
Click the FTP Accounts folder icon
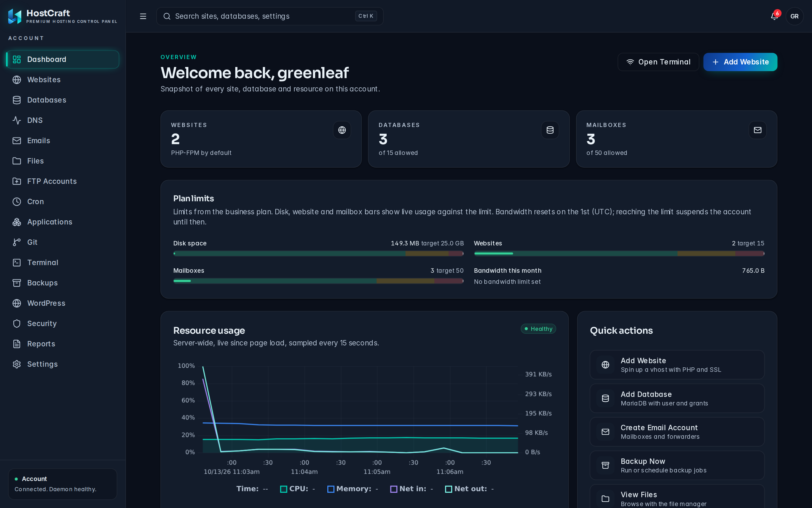(x=17, y=181)
